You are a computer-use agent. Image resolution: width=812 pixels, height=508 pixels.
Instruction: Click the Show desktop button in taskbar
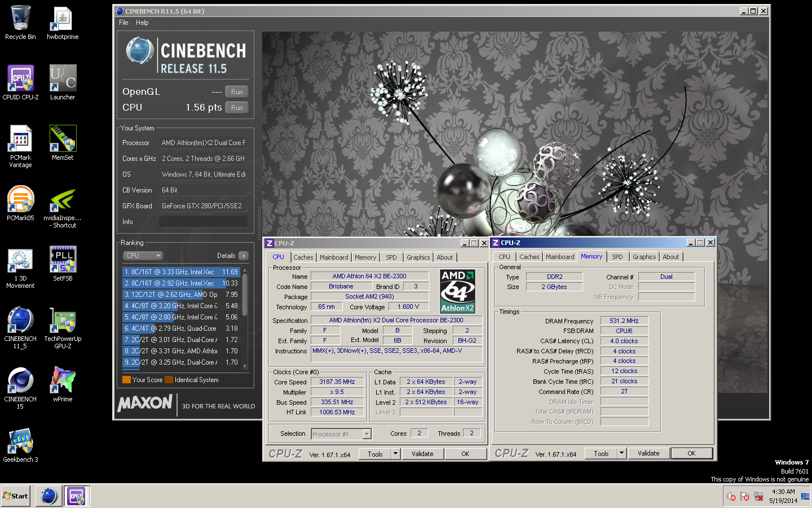[805, 496]
